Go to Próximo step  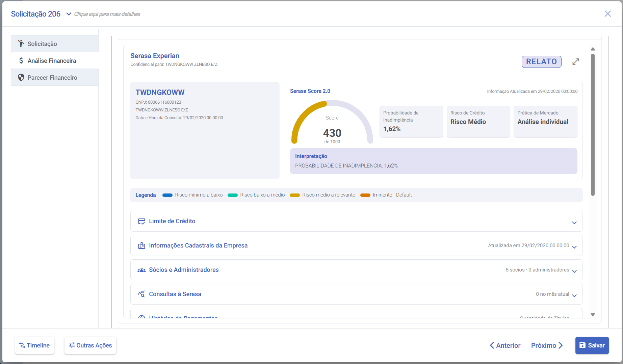547,345
